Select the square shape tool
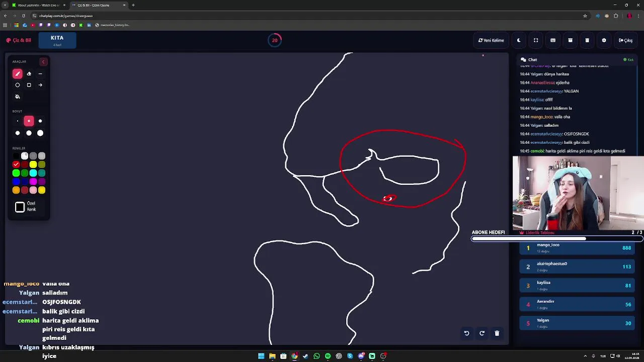 tap(29, 85)
